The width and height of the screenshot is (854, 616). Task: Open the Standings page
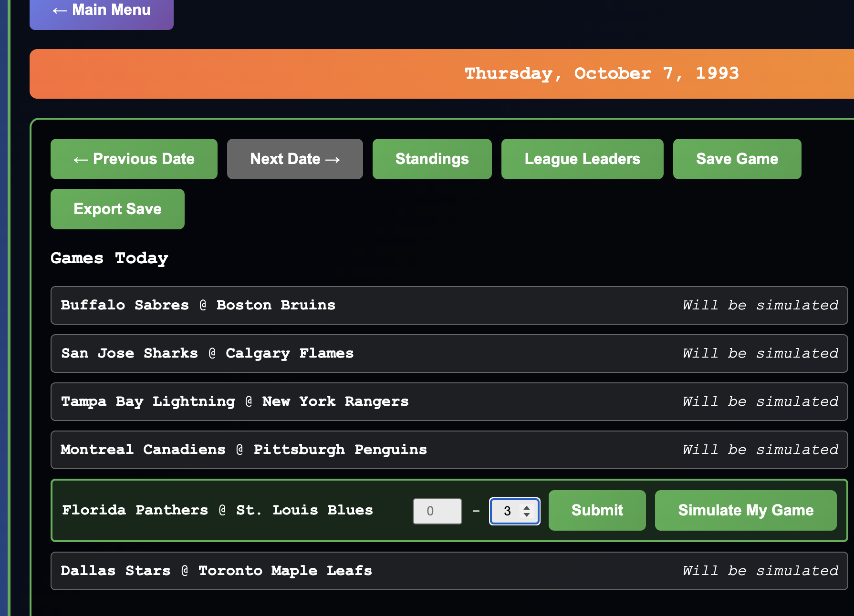pos(431,159)
